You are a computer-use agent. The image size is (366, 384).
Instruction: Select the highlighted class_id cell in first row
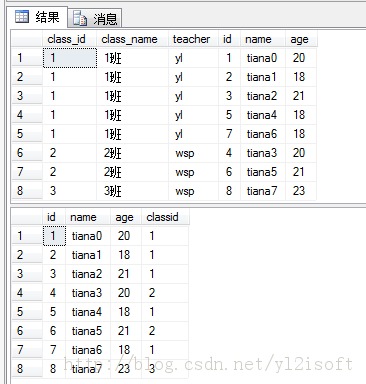coord(70,58)
